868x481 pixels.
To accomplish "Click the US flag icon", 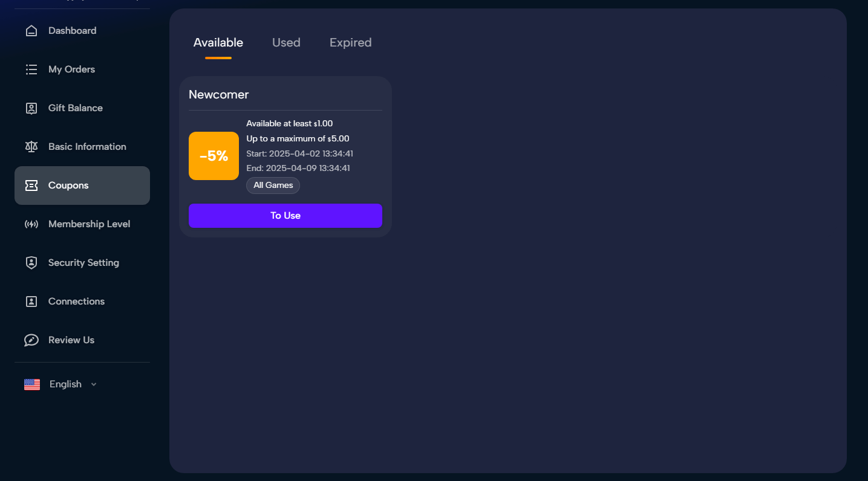I will [x=32, y=384].
